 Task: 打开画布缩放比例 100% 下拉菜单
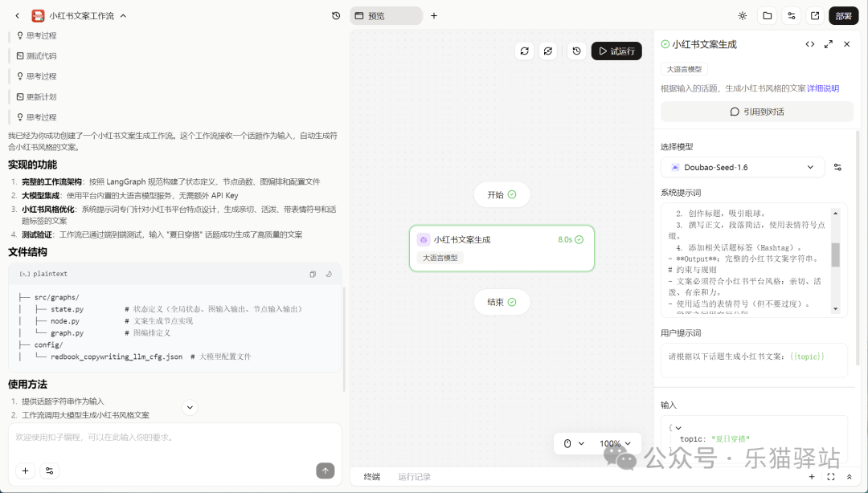click(x=614, y=442)
